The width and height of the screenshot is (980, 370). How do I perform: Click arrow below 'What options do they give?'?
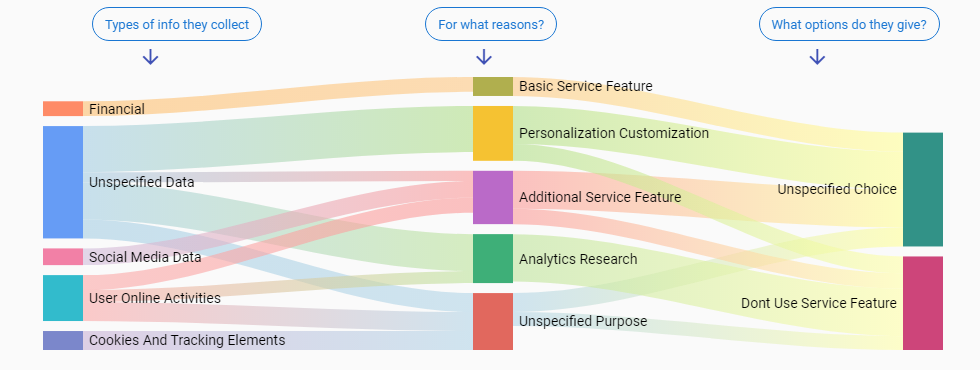[817, 58]
